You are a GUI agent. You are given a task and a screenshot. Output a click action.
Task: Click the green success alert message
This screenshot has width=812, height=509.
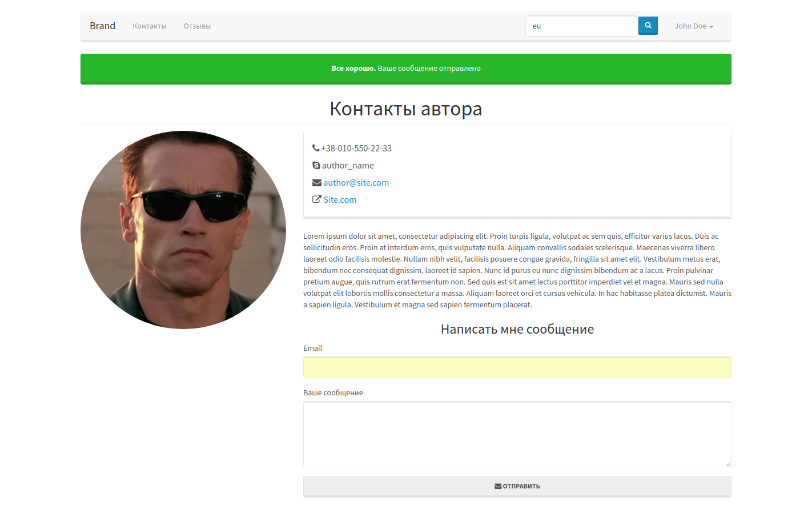(x=406, y=69)
